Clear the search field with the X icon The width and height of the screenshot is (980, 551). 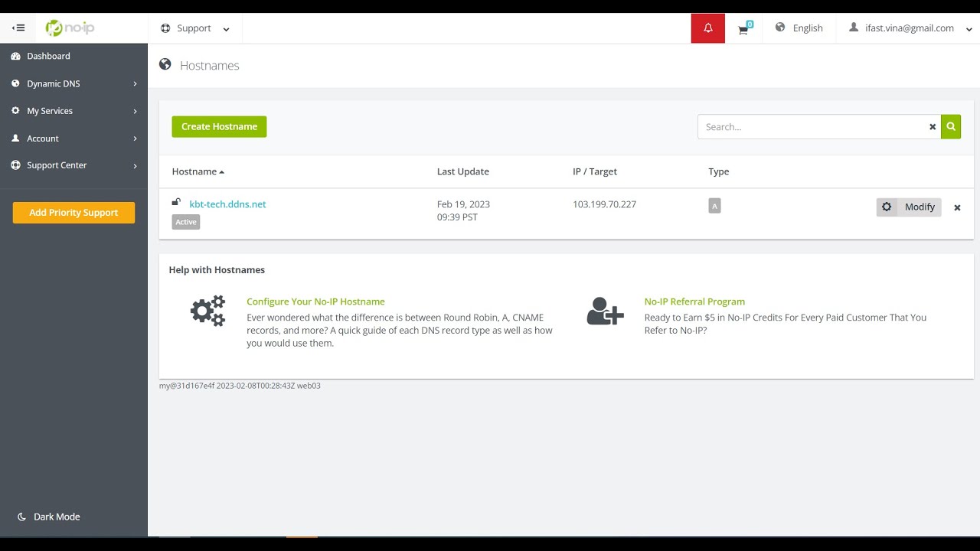point(933,127)
